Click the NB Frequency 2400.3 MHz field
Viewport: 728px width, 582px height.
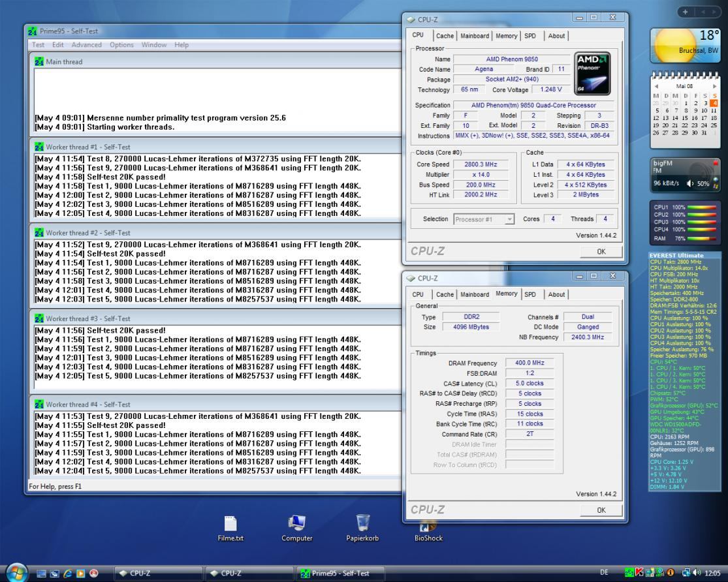[x=588, y=337]
